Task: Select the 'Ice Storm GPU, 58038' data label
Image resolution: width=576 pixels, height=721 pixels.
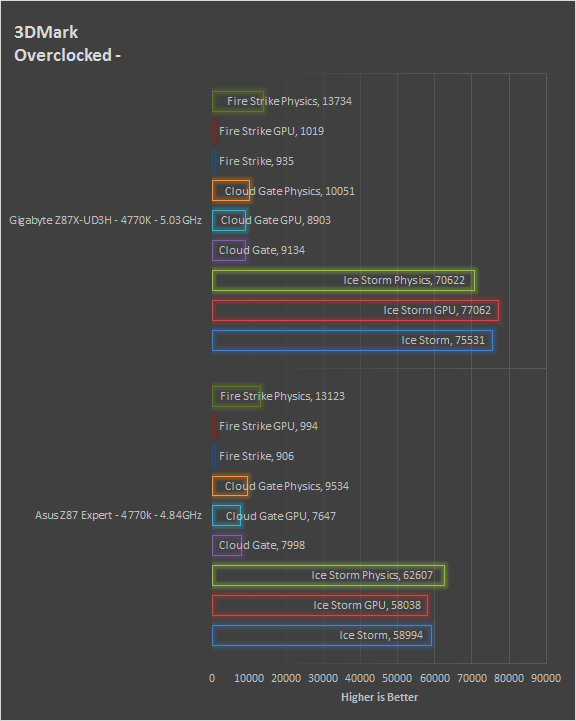Action: (x=367, y=605)
